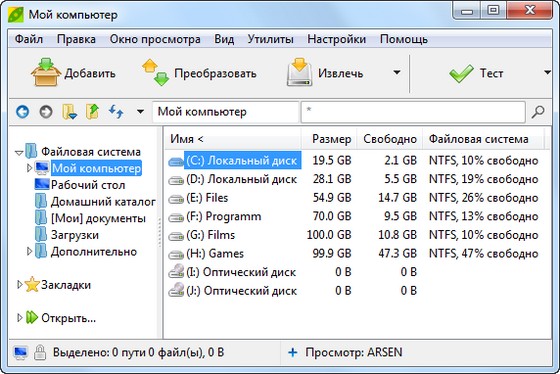Viewport: 560px width, 374px height.
Task: Open the dropdown arrow next to Извлечь
Action: click(x=397, y=73)
